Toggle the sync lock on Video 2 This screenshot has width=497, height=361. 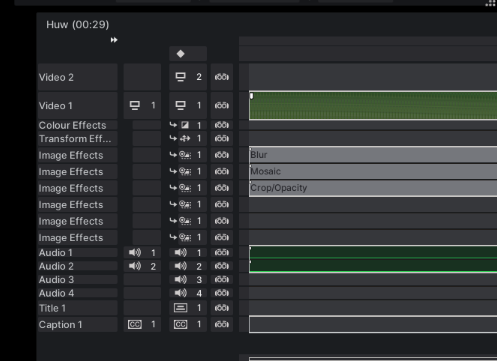click(222, 77)
